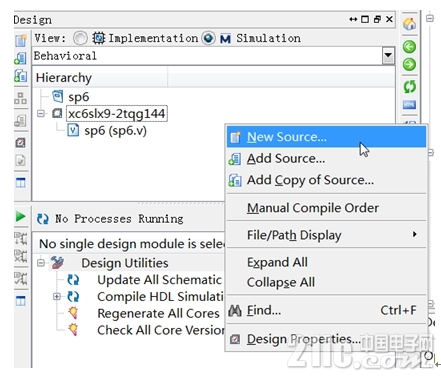The height and width of the screenshot is (377, 441).
Task: Close the Design panel
Action: [x=389, y=19]
